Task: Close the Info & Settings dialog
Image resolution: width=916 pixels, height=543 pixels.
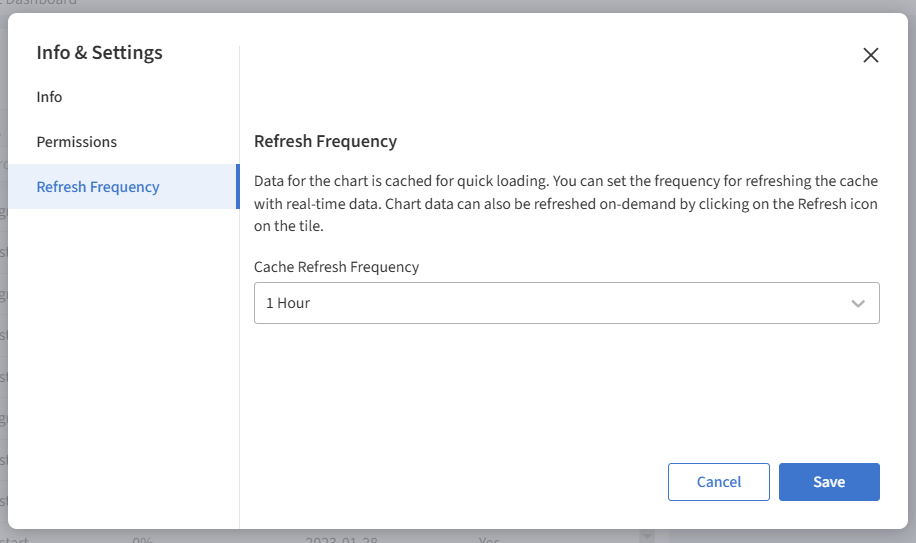Action: (871, 55)
